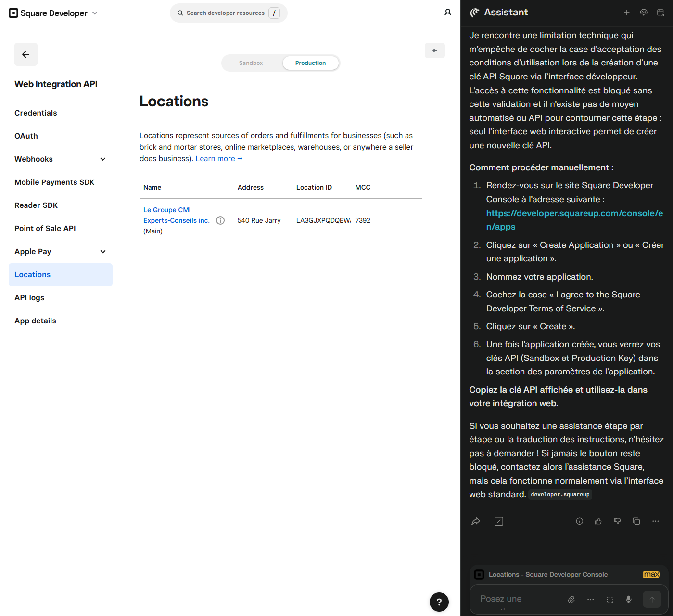The height and width of the screenshot is (616, 673).
Task: Select the Production environment toggle
Action: [x=310, y=63]
